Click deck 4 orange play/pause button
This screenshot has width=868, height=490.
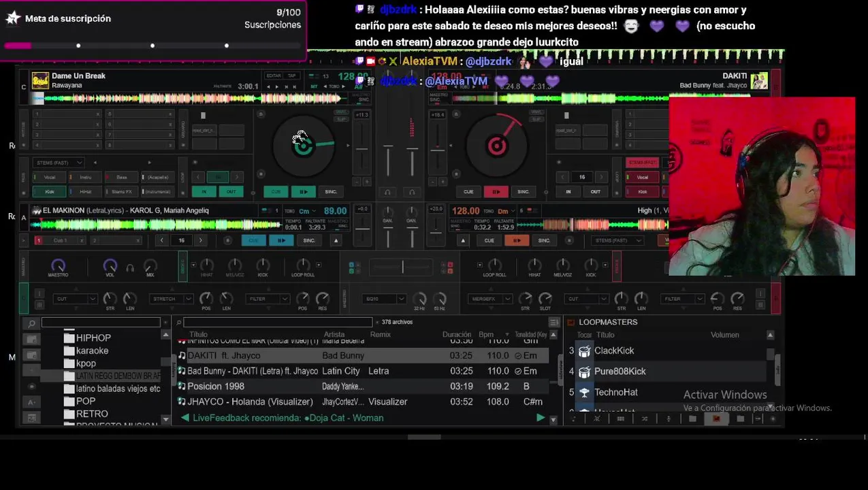(x=516, y=240)
